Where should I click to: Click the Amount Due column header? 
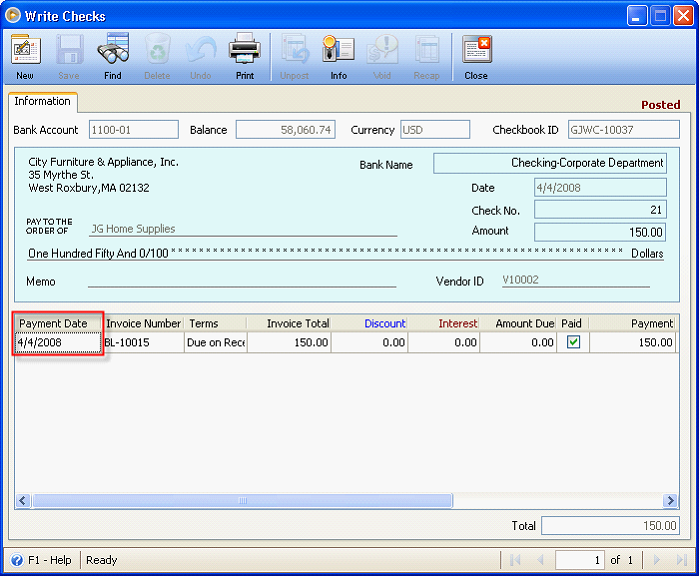coord(518,323)
